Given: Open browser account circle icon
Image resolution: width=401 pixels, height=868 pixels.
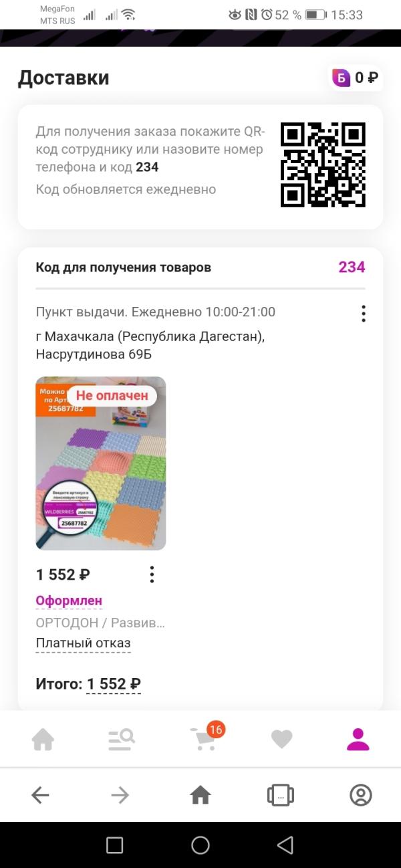Looking at the screenshot, I should 361,794.
